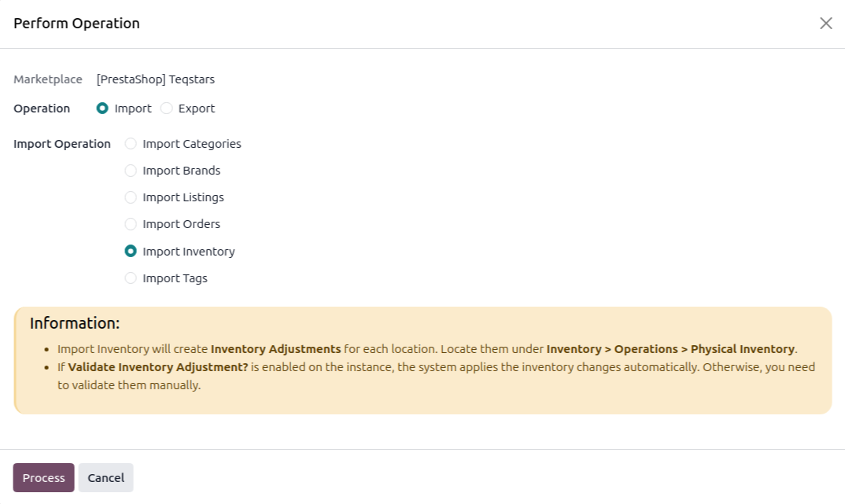The width and height of the screenshot is (845, 504).
Task: Click the Perform Operation title
Action: coord(76,23)
